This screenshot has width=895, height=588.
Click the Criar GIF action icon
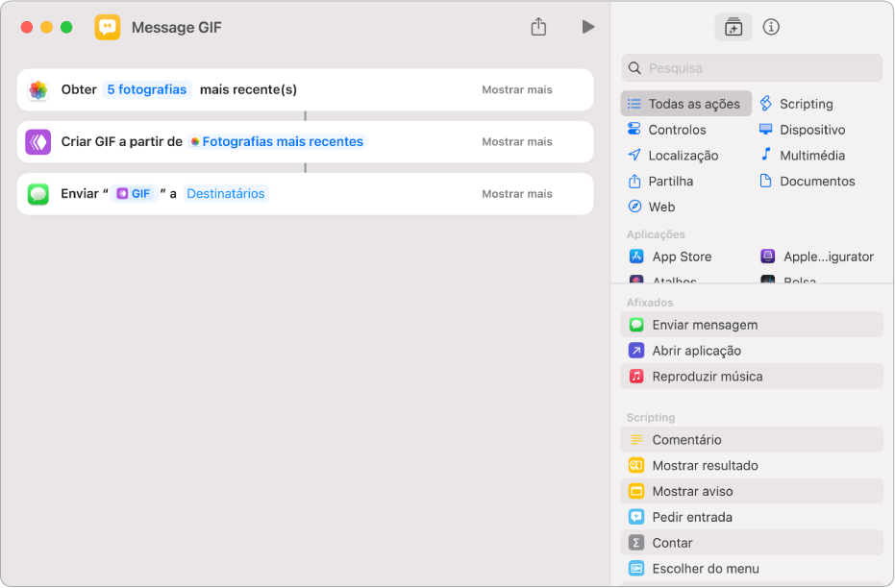pyautogui.click(x=38, y=141)
